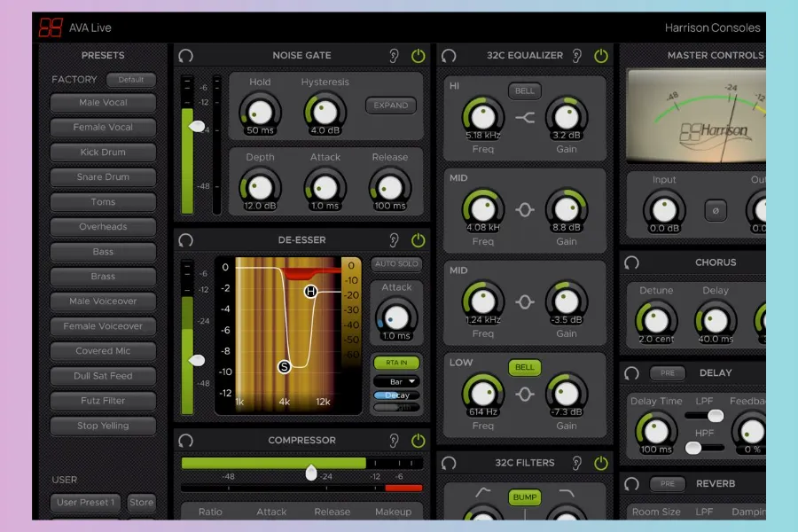The height and width of the screenshot is (532, 798).
Task: Choose the Snare Drum factory preset
Action: click(x=103, y=177)
